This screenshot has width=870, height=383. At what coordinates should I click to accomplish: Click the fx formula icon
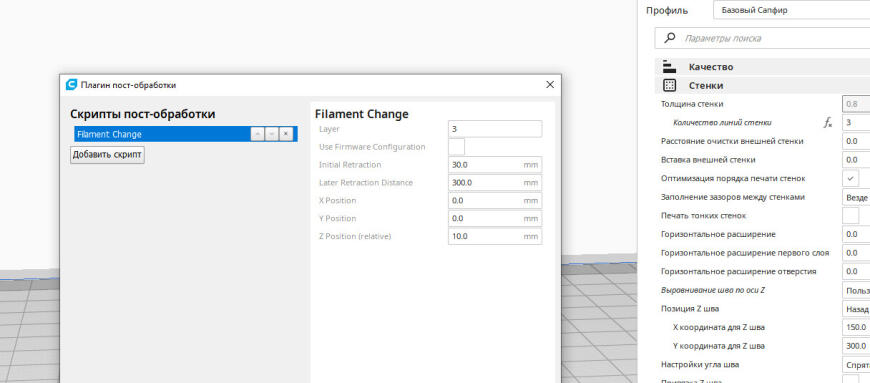(x=828, y=123)
